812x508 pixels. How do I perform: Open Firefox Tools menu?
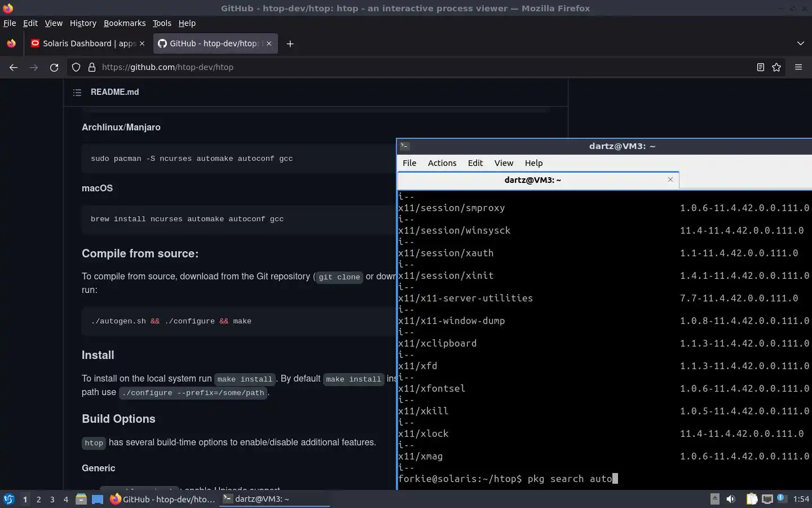(162, 23)
